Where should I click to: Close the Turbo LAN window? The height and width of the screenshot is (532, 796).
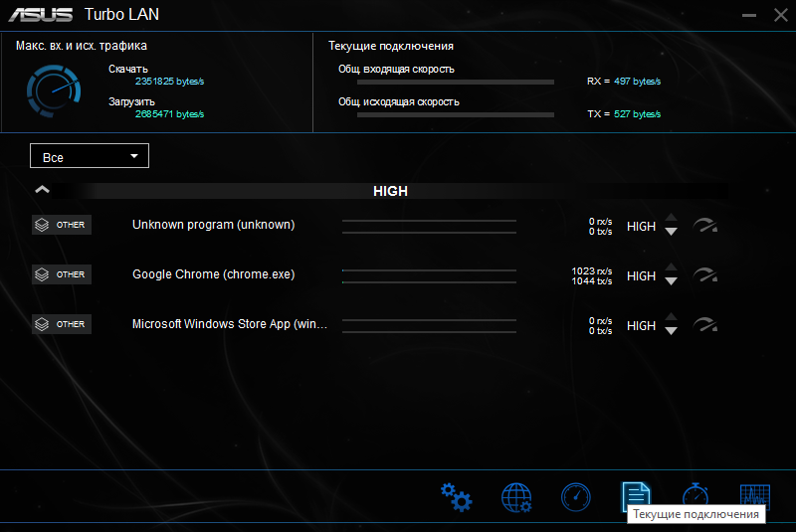(781, 15)
